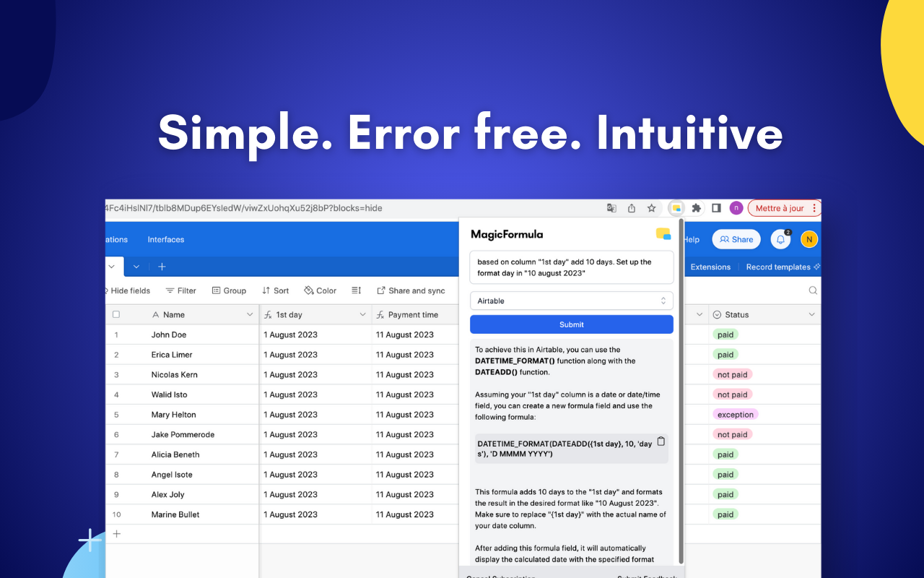
Task: Open the Chrome Extensions puzzle icon
Action: 696,208
